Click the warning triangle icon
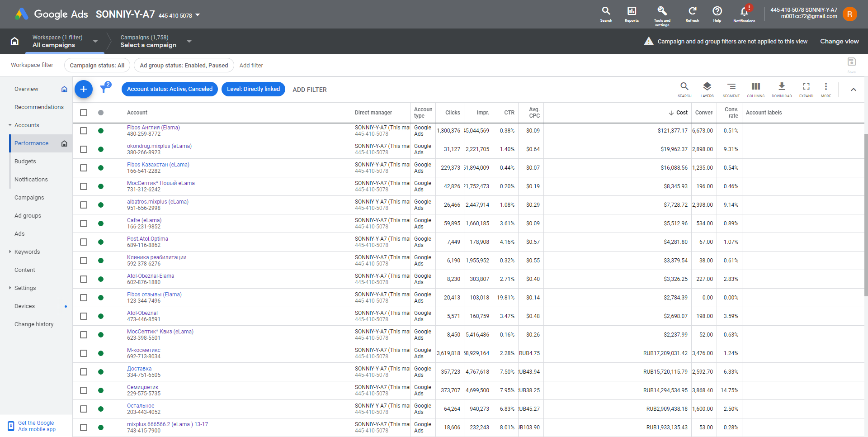The image size is (868, 437). pyautogui.click(x=649, y=41)
